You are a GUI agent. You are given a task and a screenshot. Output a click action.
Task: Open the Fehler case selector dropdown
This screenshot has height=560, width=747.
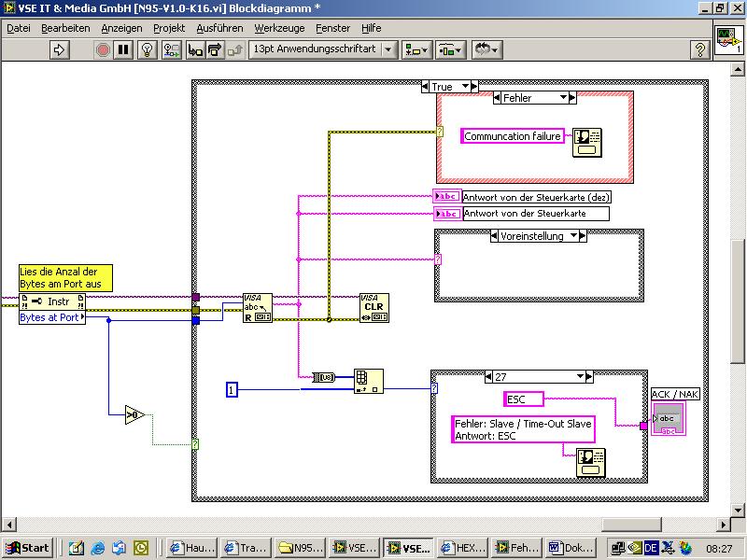564,98
